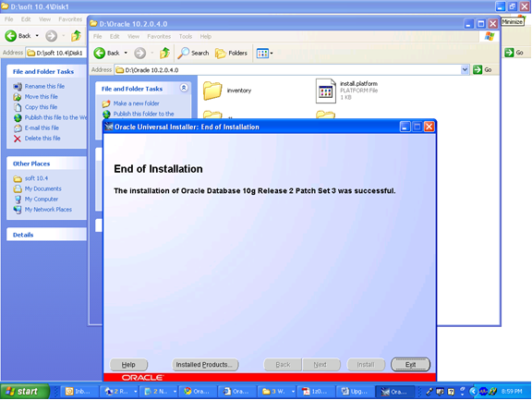Open File menu in Oracle 10.2.0.4.0 window
This screenshot has height=400, width=532.
97,36
